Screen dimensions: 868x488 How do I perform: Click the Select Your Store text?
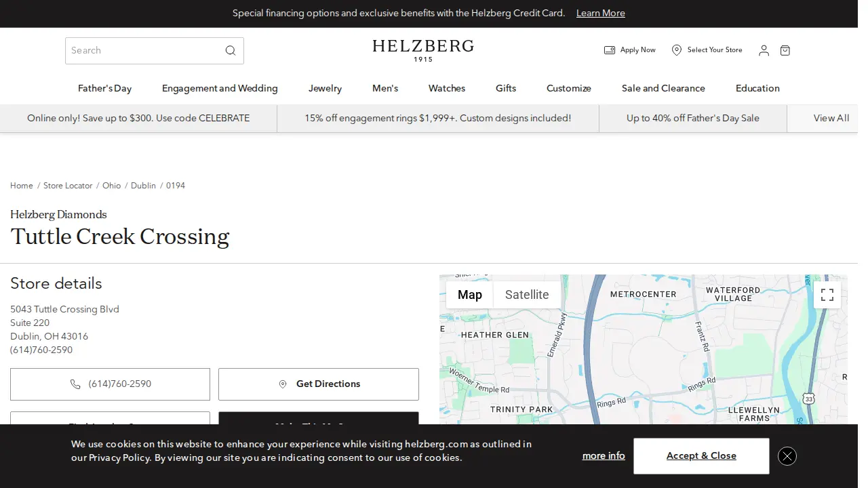coord(715,50)
